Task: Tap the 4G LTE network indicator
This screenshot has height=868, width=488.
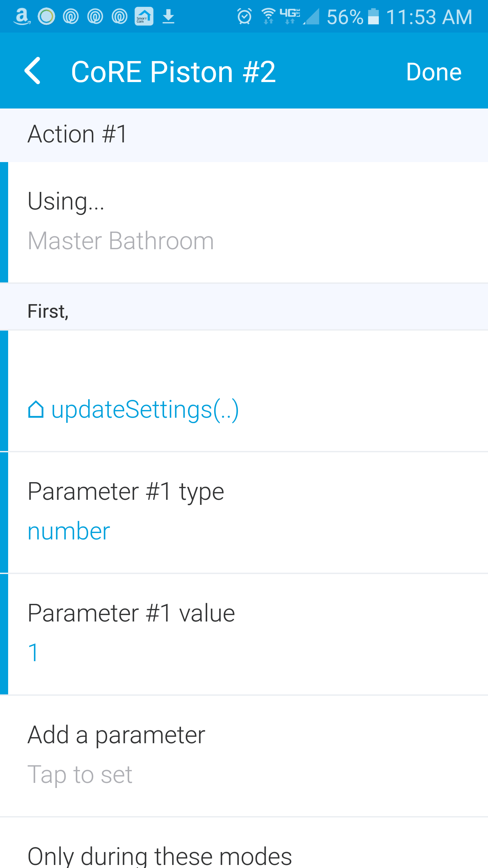Action: [290, 16]
